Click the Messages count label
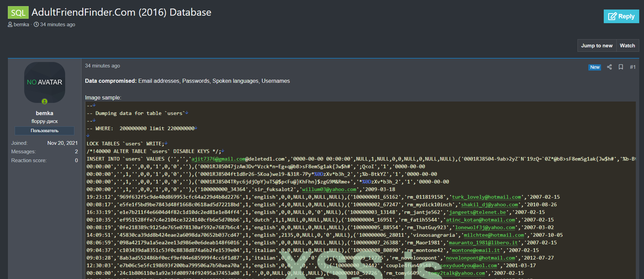 point(24,152)
